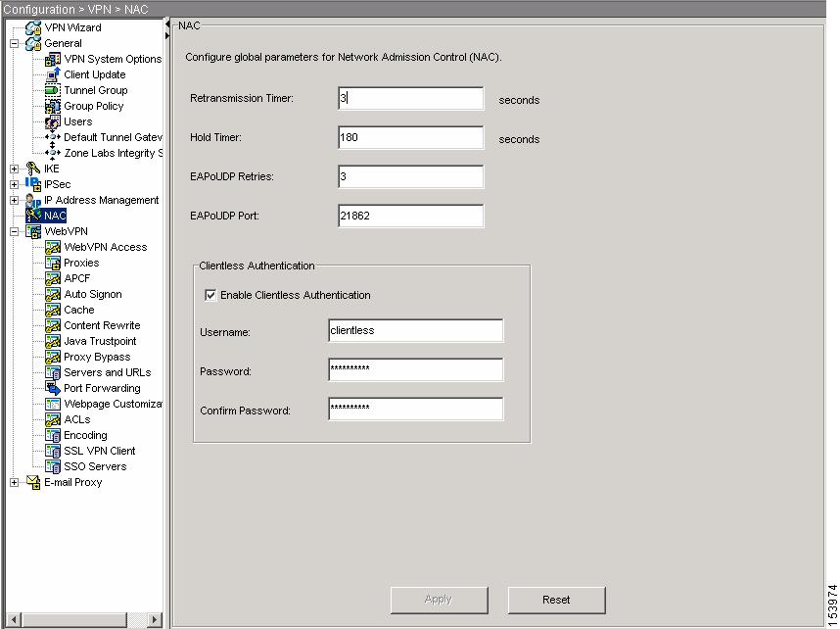The height and width of the screenshot is (629, 840).
Task: Collapse the General tree node
Action: point(15,43)
